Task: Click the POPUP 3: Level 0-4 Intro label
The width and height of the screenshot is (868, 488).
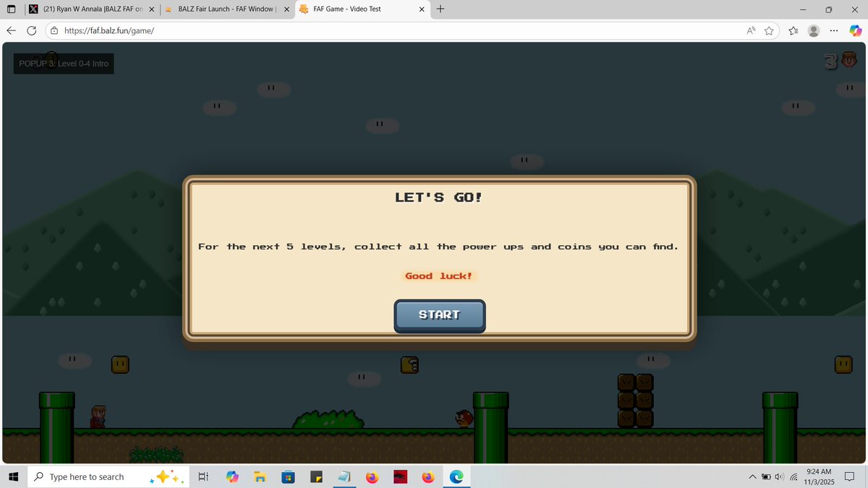Action: (x=64, y=64)
